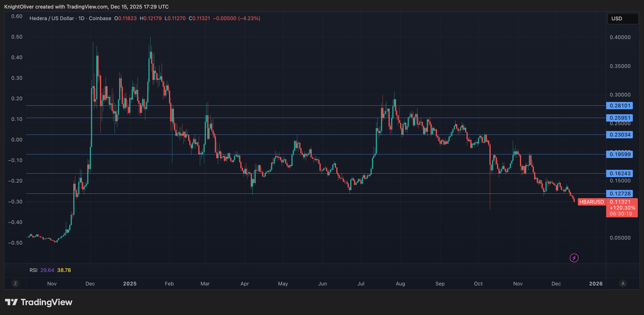
Task: Click the 0.19599 price label
Action: [x=619, y=154]
